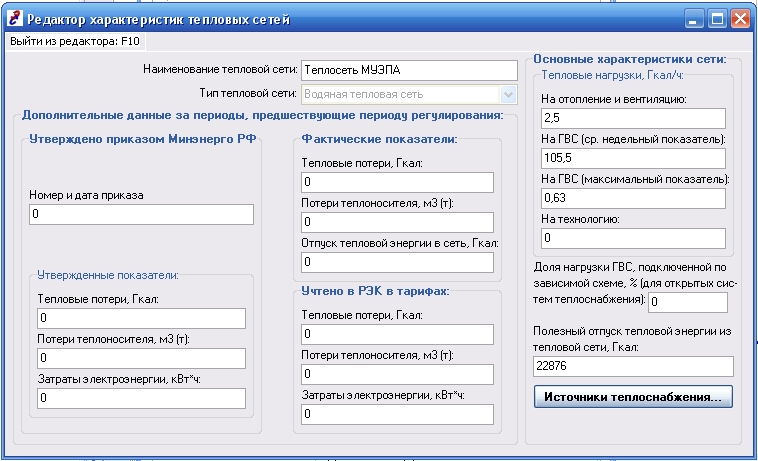The width and height of the screenshot is (758, 461).
Task: Select the maximum ГВС field showing 0,63
Action: (633, 198)
